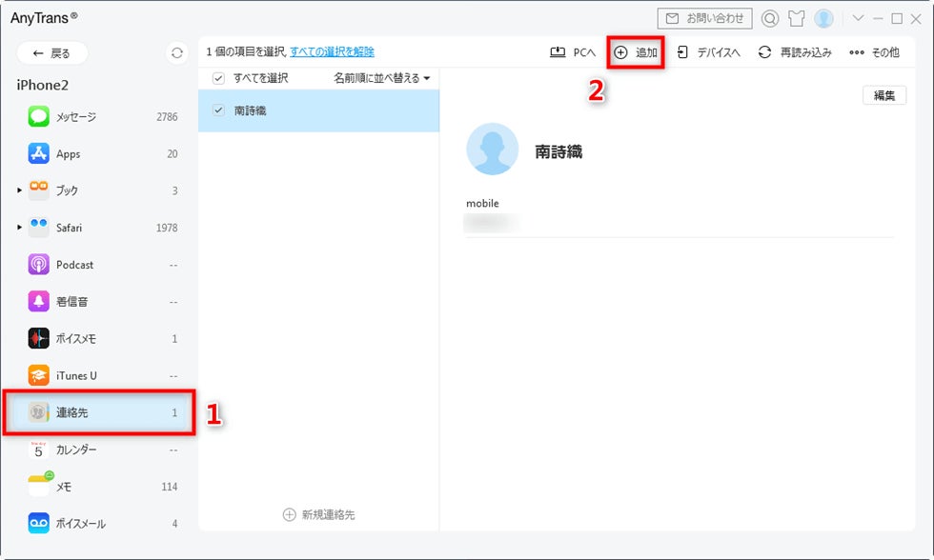The image size is (934, 560).
Task: Open the ボイスメモ voice memo icon
Action: point(39,338)
